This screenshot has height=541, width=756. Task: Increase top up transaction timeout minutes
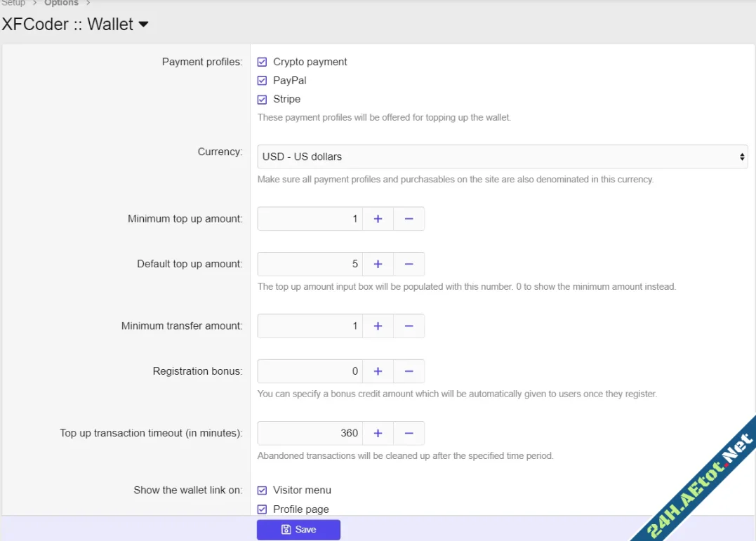(378, 433)
